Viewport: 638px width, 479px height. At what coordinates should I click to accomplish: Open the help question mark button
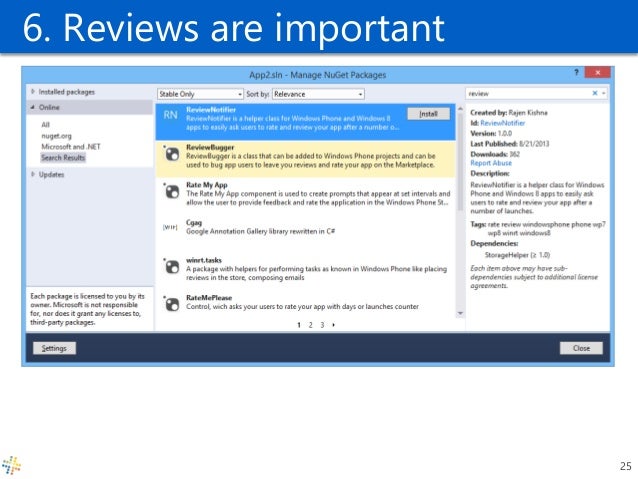point(576,72)
